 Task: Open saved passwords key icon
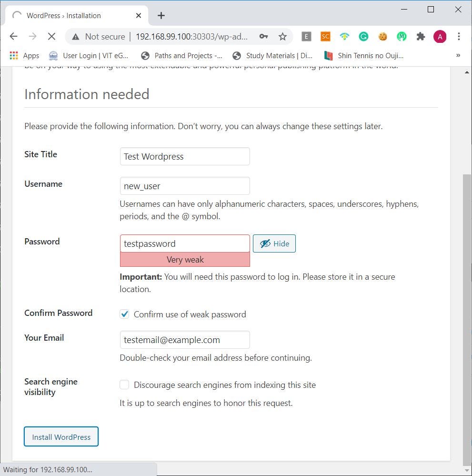click(263, 37)
